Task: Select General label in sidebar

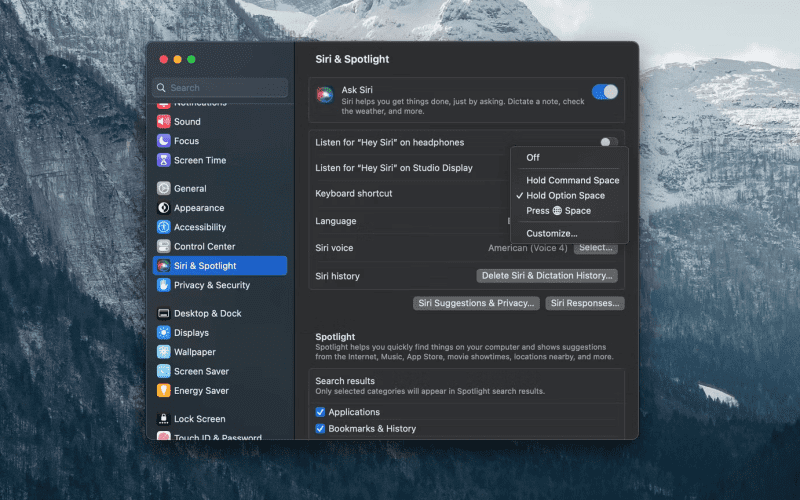Action: (190, 188)
